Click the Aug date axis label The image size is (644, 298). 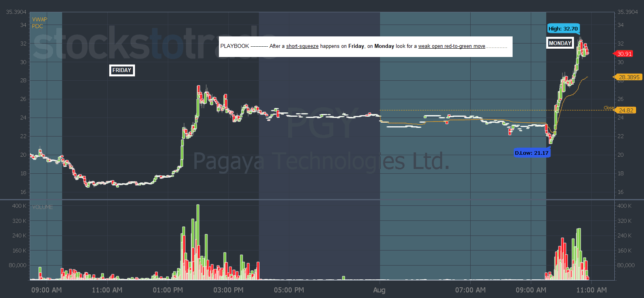click(x=379, y=290)
